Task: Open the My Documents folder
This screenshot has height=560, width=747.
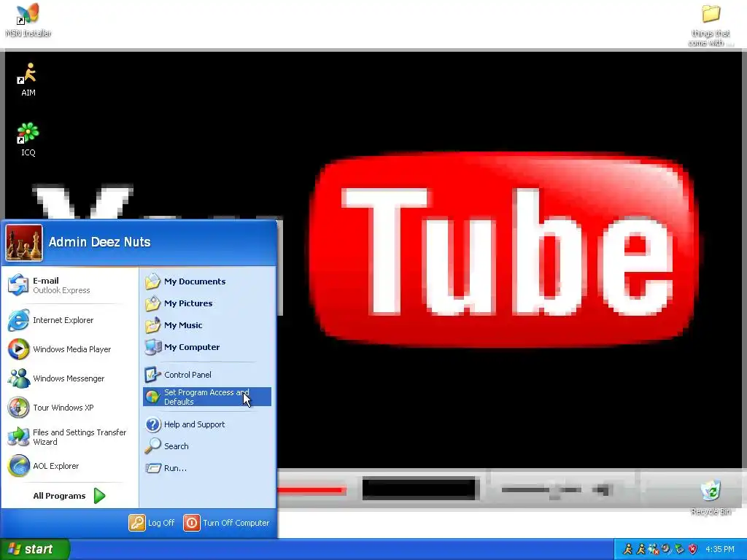Action: point(206,281)
